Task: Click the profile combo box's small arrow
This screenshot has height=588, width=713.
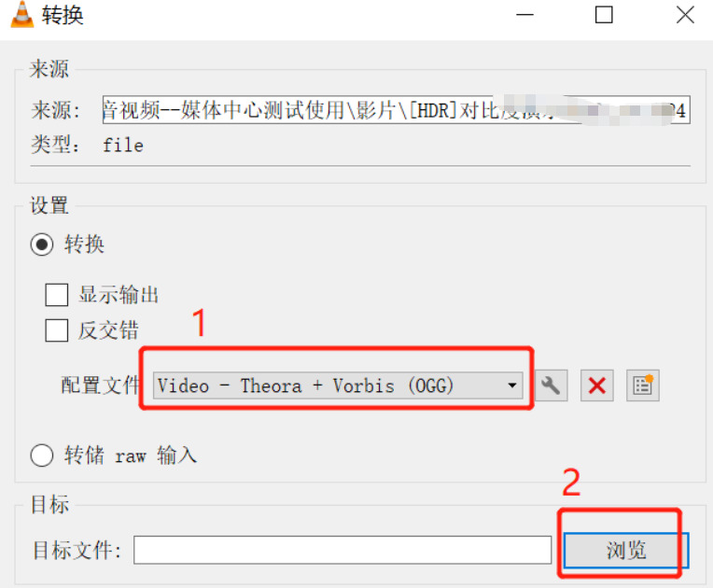Action: click(x=512, y=385)
